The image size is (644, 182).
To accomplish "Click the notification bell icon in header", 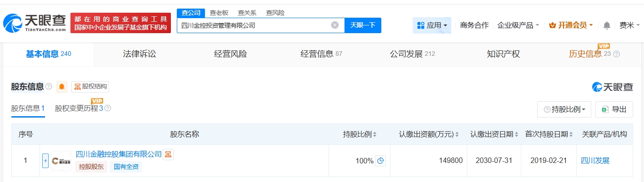I will (607, 25).
